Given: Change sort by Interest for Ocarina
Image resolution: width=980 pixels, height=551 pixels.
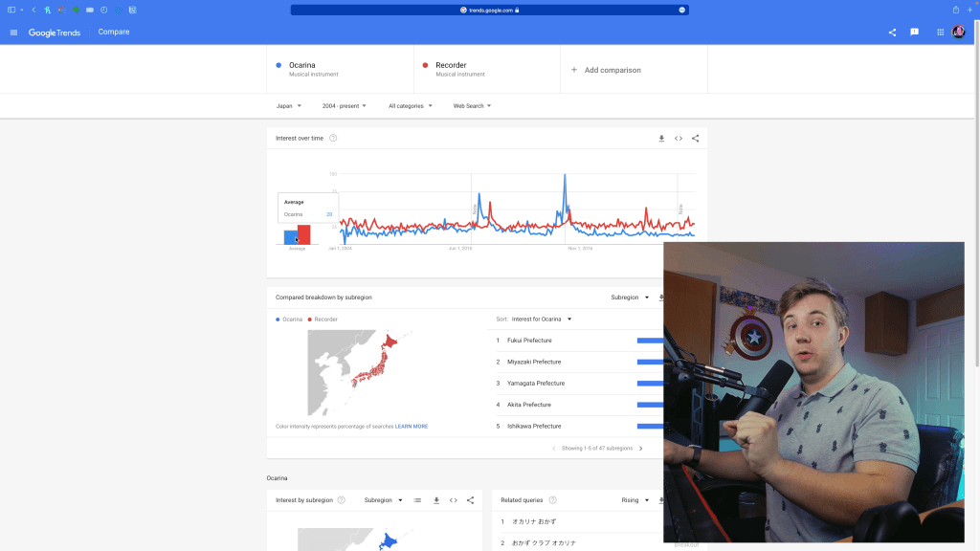Looking at the screenshot, I should pos(542,320).
